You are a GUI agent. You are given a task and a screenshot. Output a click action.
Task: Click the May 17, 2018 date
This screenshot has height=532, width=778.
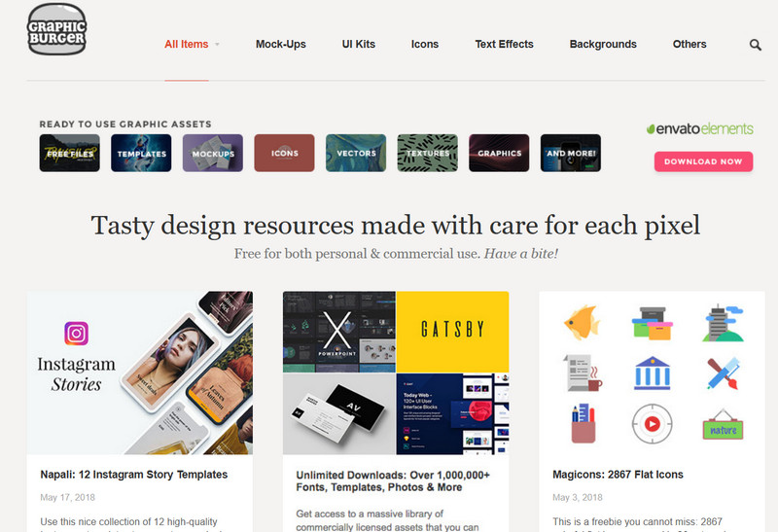67,497
